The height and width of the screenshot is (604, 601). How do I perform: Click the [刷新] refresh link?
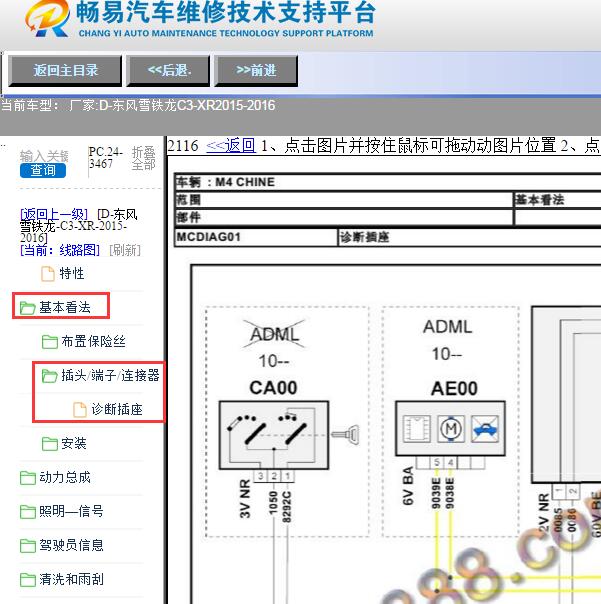click(125, 250)
